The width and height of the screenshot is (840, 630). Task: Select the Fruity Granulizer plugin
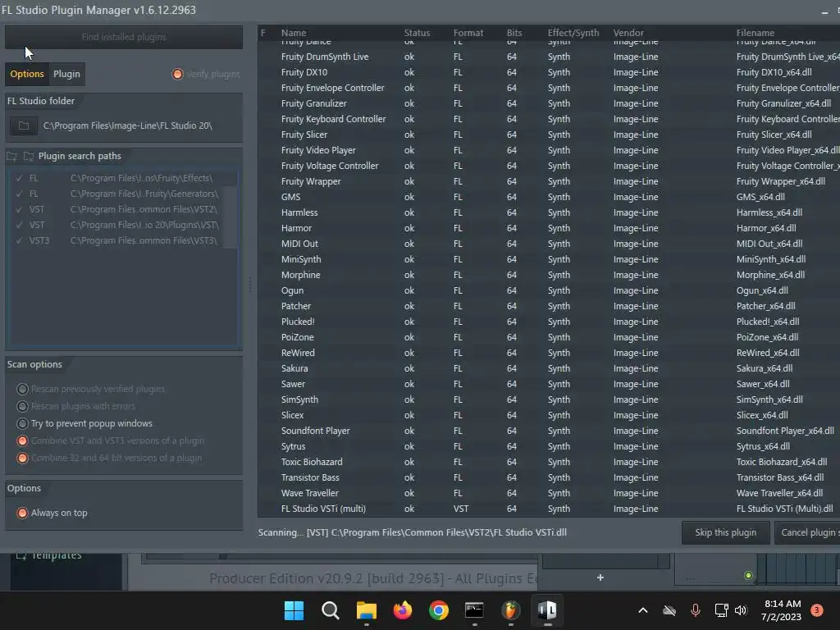pyautogui.click(x=549, y=103)
